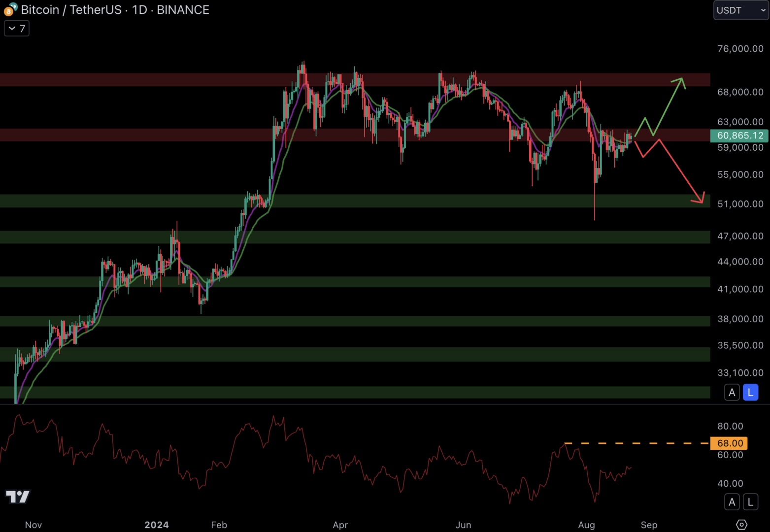The height and width of the screenshot is (532, 770).
Task: Click the 60,865.12 current price label
Action: [739, 135]
